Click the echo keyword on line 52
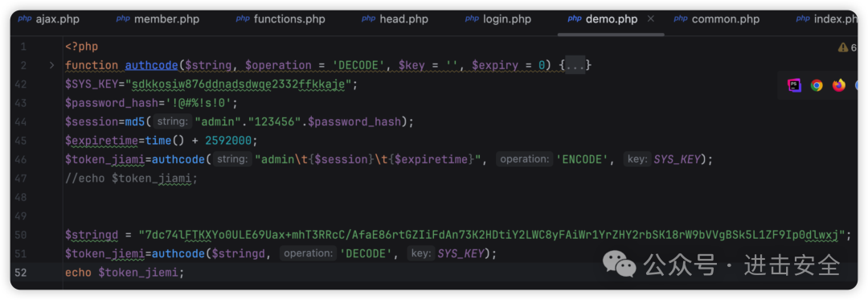The height and width of the screenshot is (300, 868). 79,273
